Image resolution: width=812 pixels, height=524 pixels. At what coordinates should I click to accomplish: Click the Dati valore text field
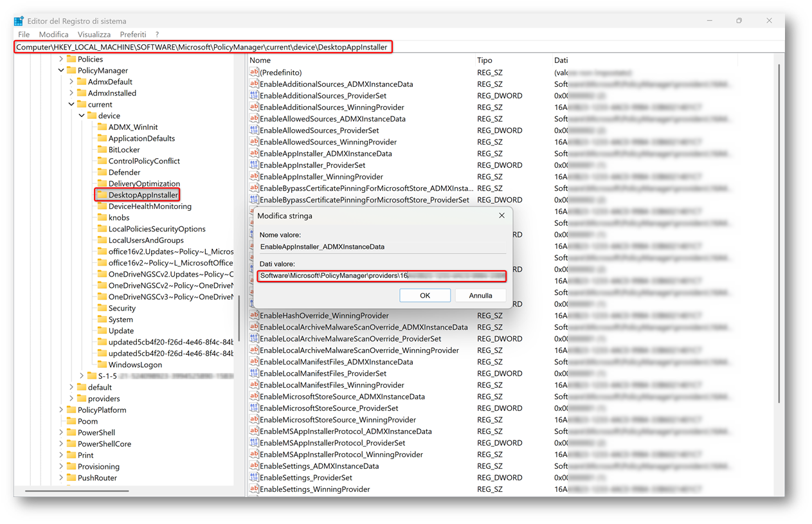tap(382, 276)
